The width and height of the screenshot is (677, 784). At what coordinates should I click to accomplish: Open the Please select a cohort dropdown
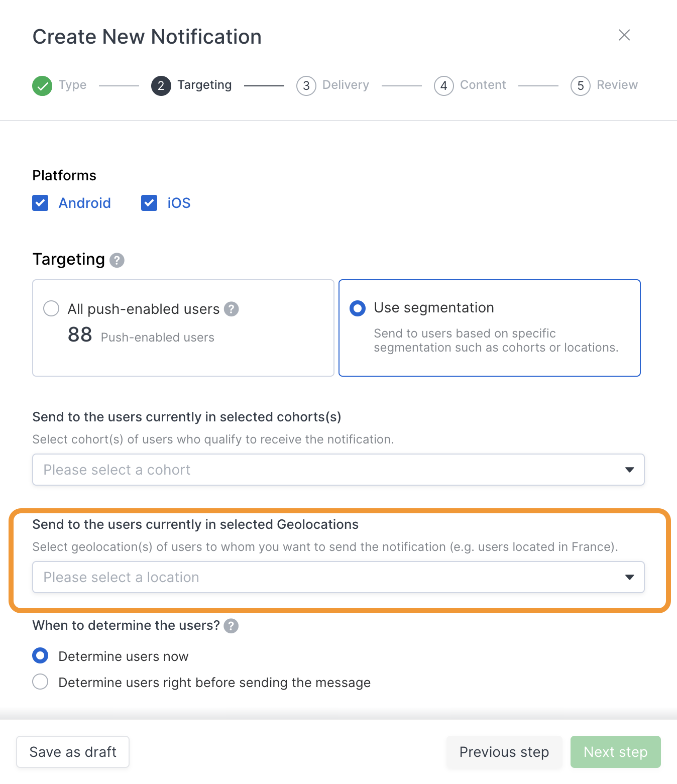coord(339,470)
